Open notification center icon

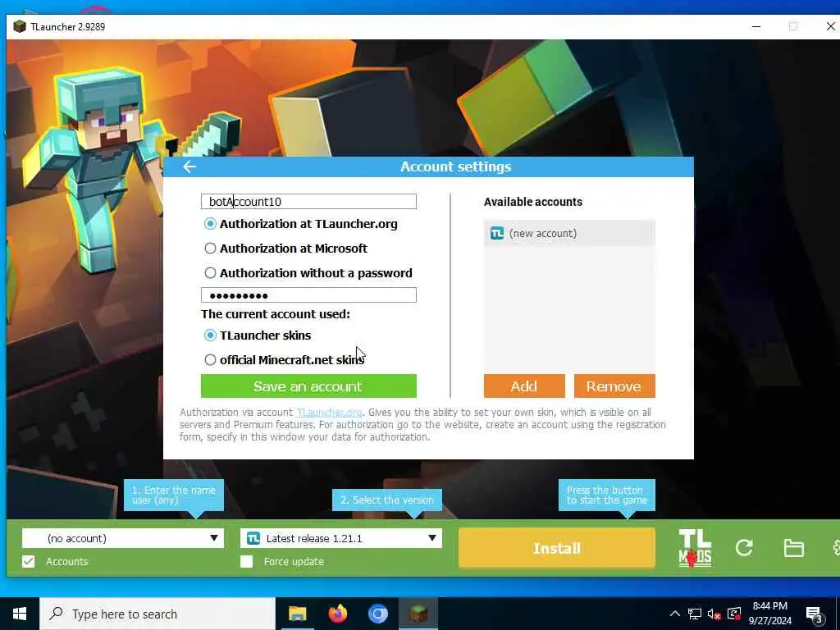pos(815,614)
